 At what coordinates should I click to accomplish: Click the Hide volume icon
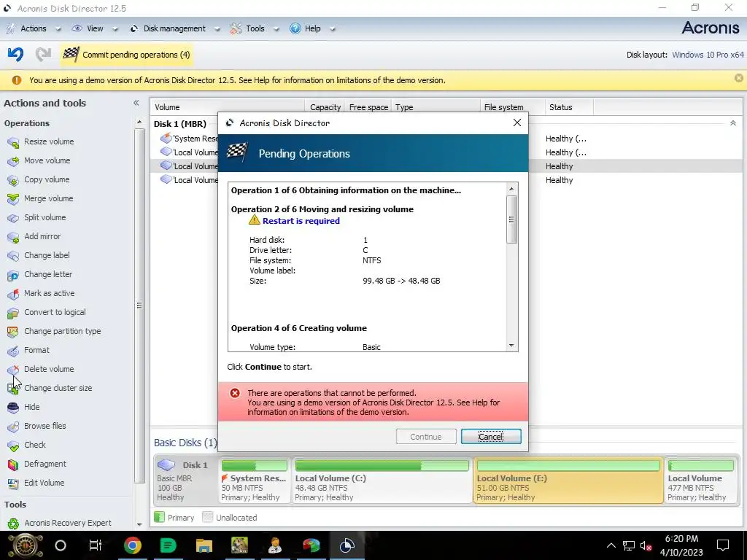[x=13, y=407]
